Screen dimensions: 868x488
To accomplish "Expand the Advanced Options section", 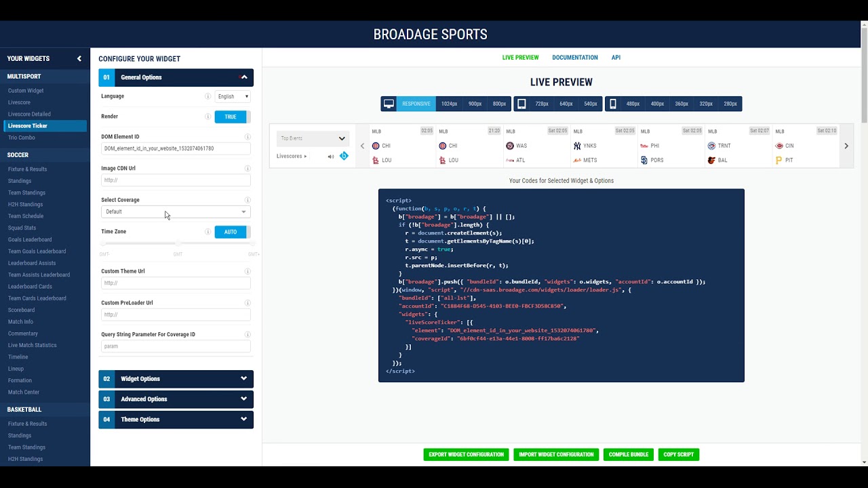I will point(176,399).
